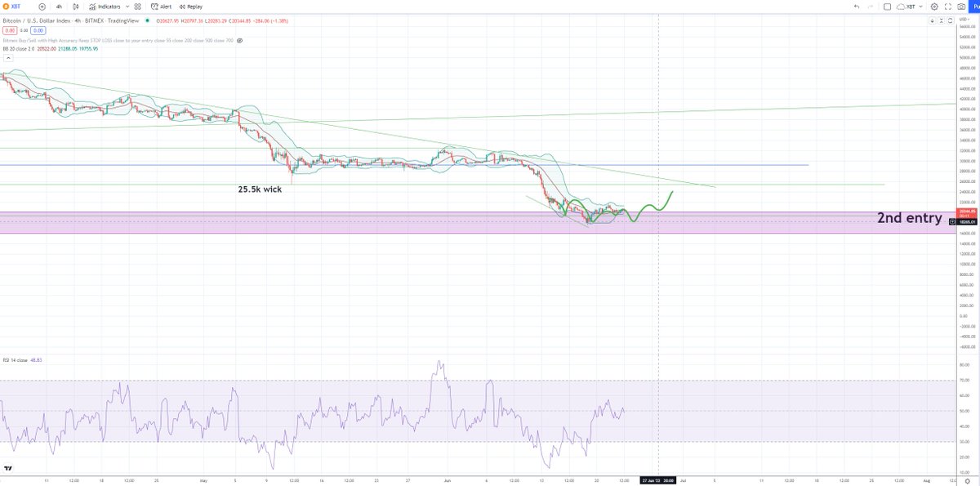Change the 4h timeframe interval
The height and width of the screenshot is (486, 980).
coord(59,7)
